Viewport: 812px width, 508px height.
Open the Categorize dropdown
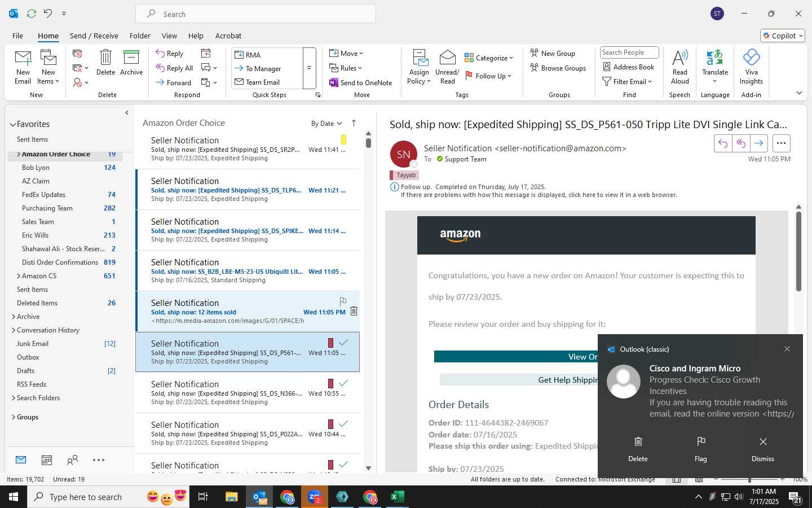click(x=489, y=58)
